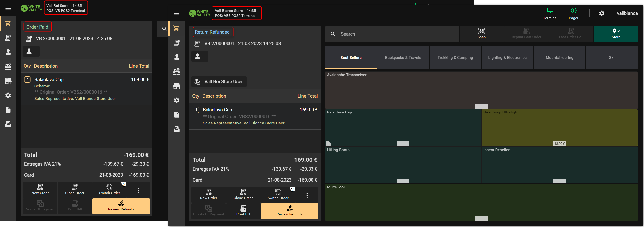Open the hamburger menu beside Vall Blanca logo
644x227 pixels.
(x=176, y=14)
